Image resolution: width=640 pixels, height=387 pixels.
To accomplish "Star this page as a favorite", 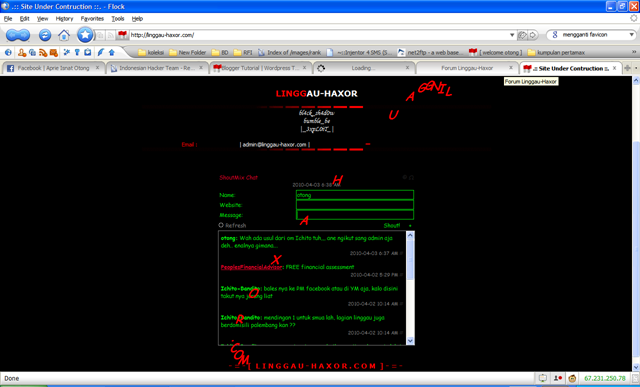I will coord(85,35).
